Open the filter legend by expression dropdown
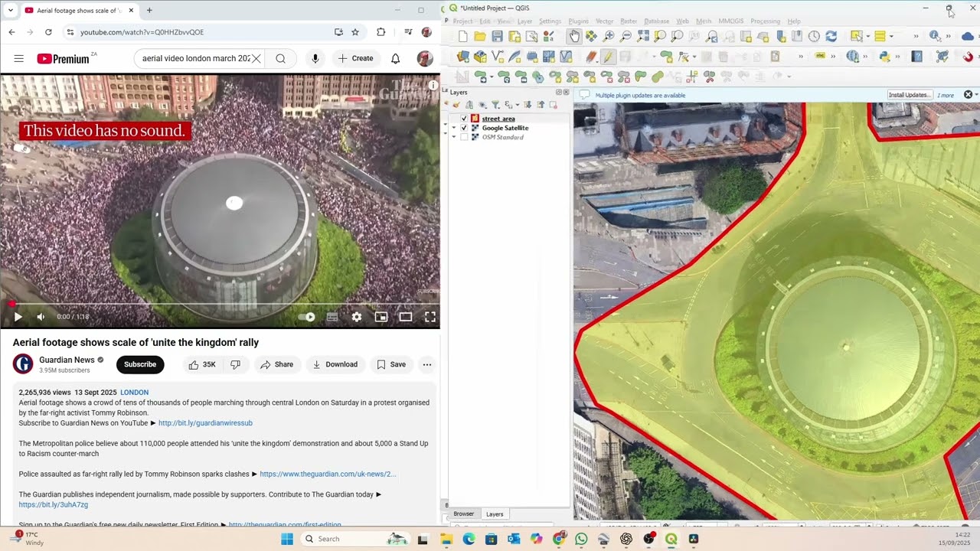Image resolution: width=980 pixels, height=551 pixels. [518, 105]
